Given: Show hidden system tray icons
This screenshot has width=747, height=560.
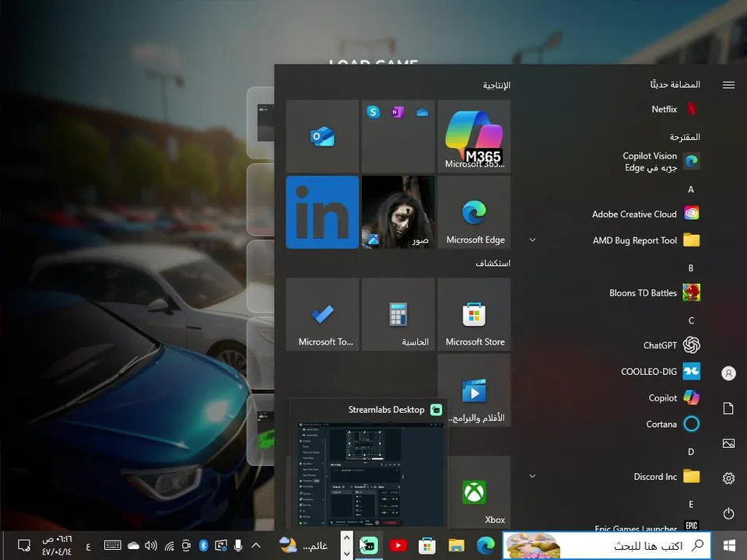Looking at the screenshot, I should 256,545.
